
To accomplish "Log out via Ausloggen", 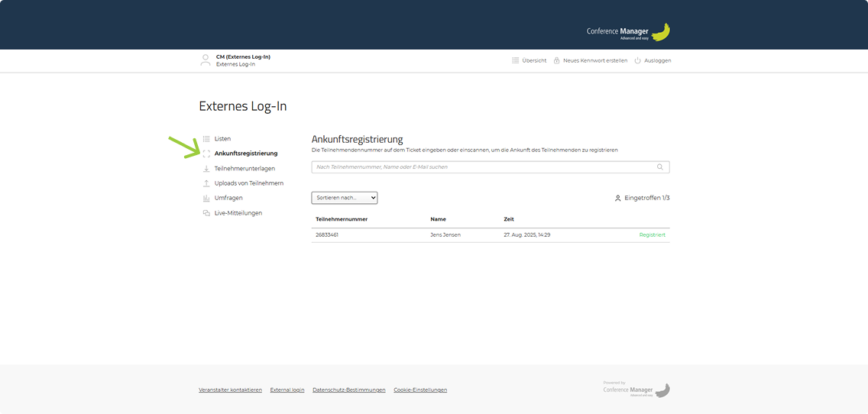I will coord(658,60).
